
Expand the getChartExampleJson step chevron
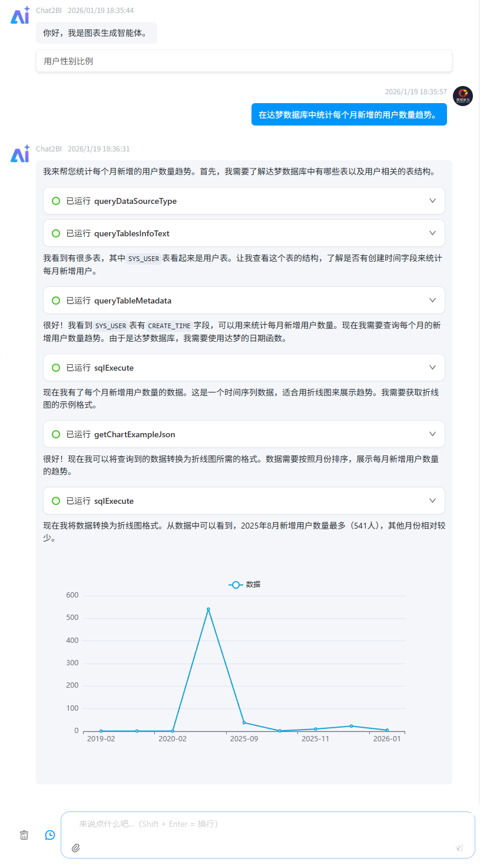coord(432,434)
